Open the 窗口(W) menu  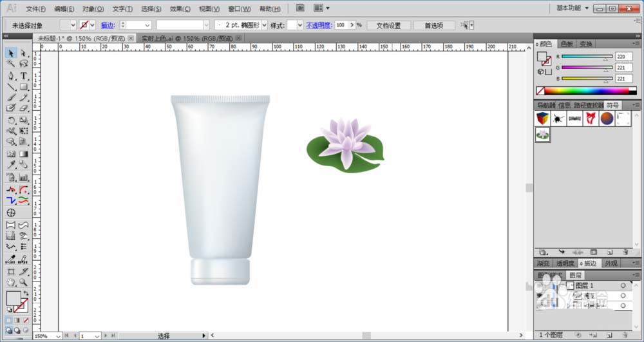click(x=240, y=9)
